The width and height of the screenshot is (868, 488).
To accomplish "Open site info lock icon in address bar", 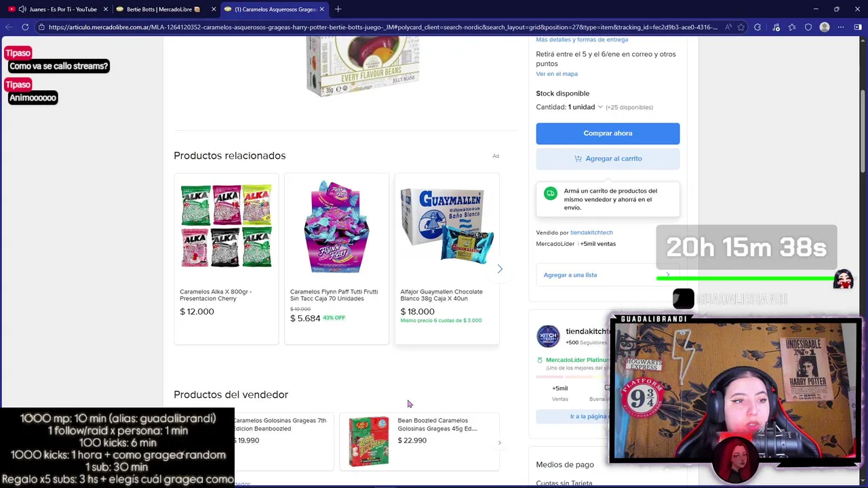I will (41, 27).
